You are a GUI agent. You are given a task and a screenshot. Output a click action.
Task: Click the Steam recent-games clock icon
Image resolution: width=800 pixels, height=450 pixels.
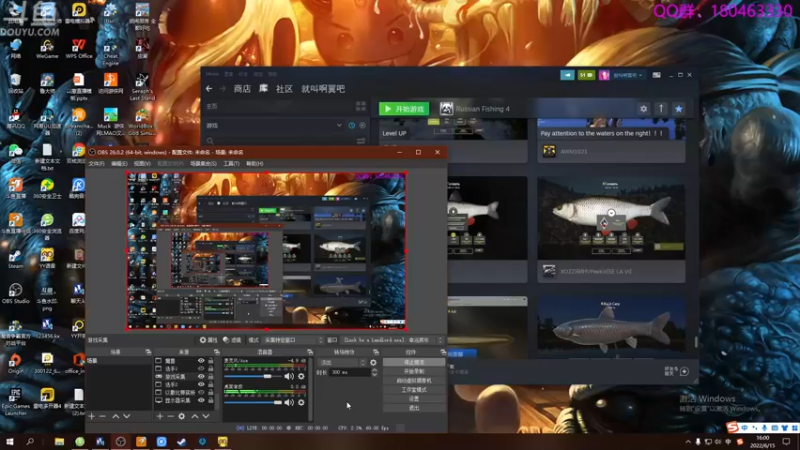[x=352, y=126]
